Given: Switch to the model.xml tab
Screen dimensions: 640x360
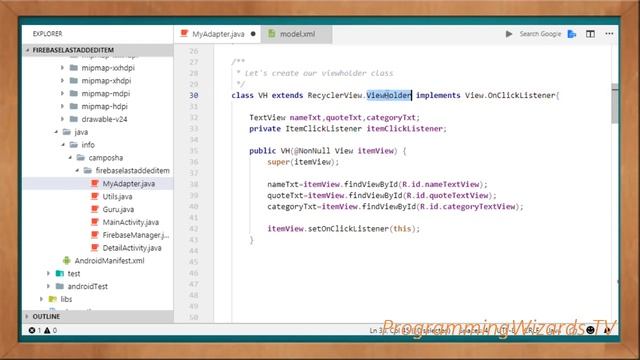Looking at the screenshot, I should [x=297, y=34].
